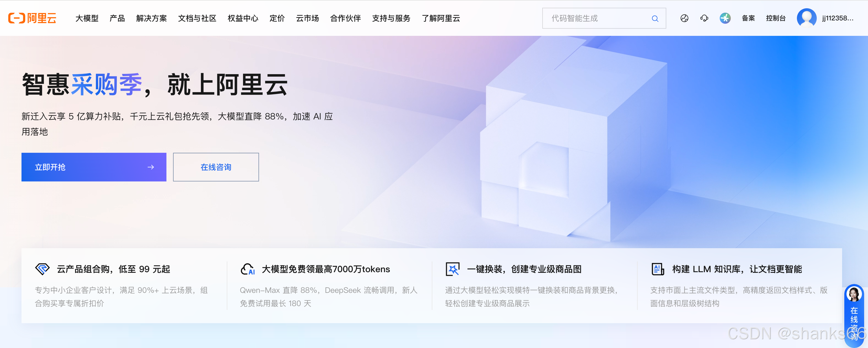Screen dimensions: 868x348
Task: Open the 控制台 console link
Action: [775, 18]
